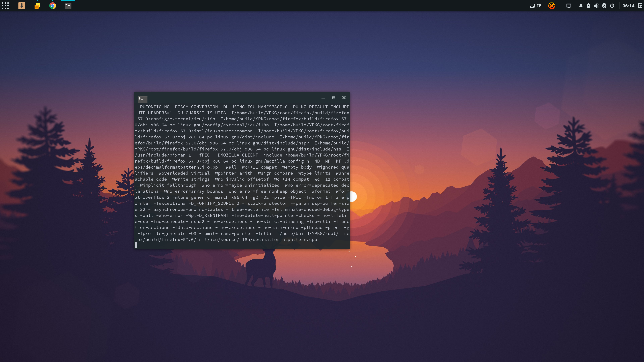
Task: Click '-D_FORTIFY_SOURCE=2' in the terminal output
Action: coord(214,203)
